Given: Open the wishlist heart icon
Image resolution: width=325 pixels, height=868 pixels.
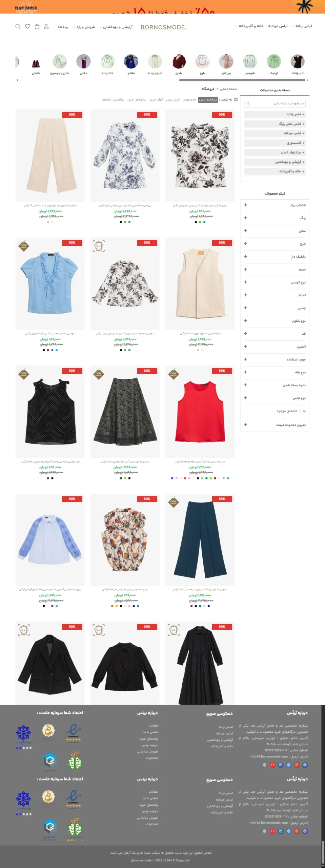Looking at the screenshot, I should 28,26.
